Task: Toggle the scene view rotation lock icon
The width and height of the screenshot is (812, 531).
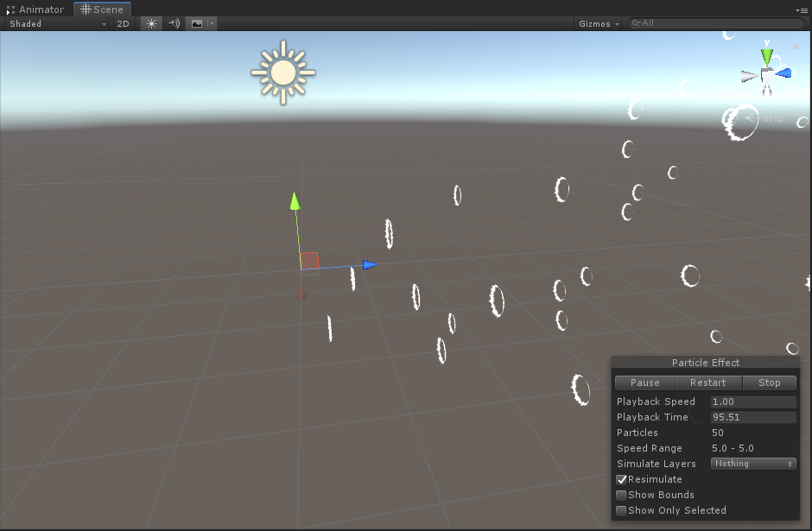Action: coord(796,46)
